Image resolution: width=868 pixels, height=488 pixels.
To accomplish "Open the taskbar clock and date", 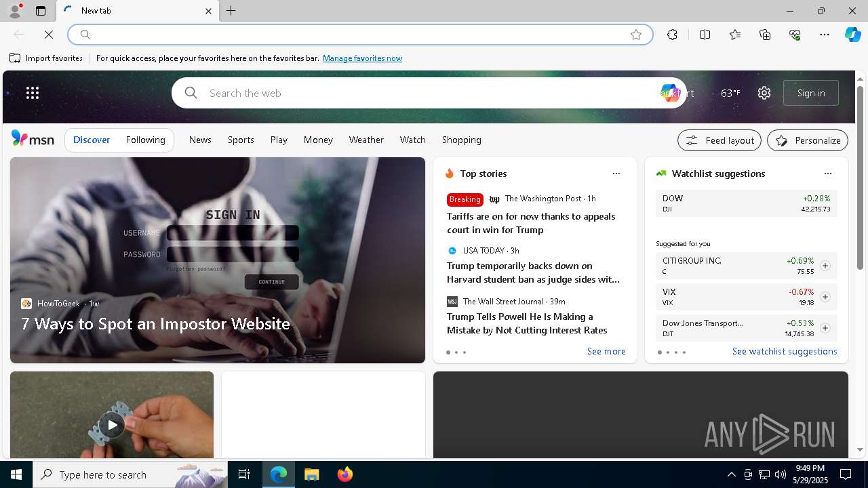I will tap(810, 474).
